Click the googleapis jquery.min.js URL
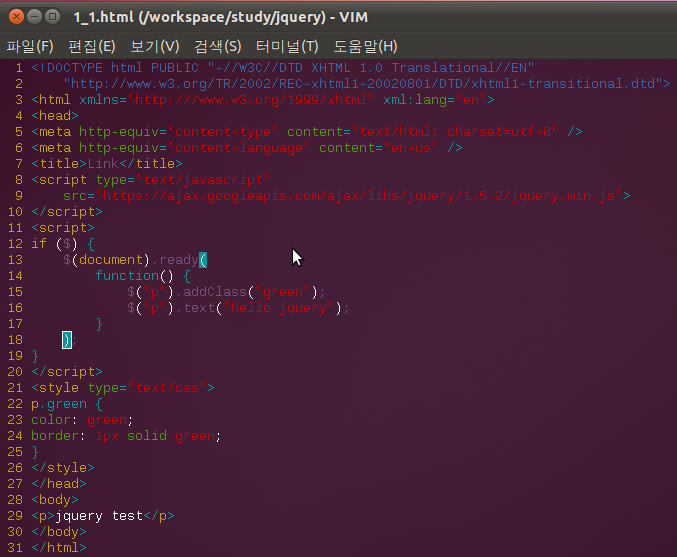 pos(358,196)
